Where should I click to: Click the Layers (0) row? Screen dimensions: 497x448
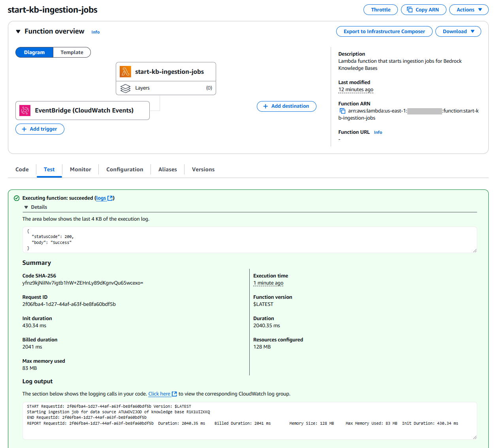166,88
